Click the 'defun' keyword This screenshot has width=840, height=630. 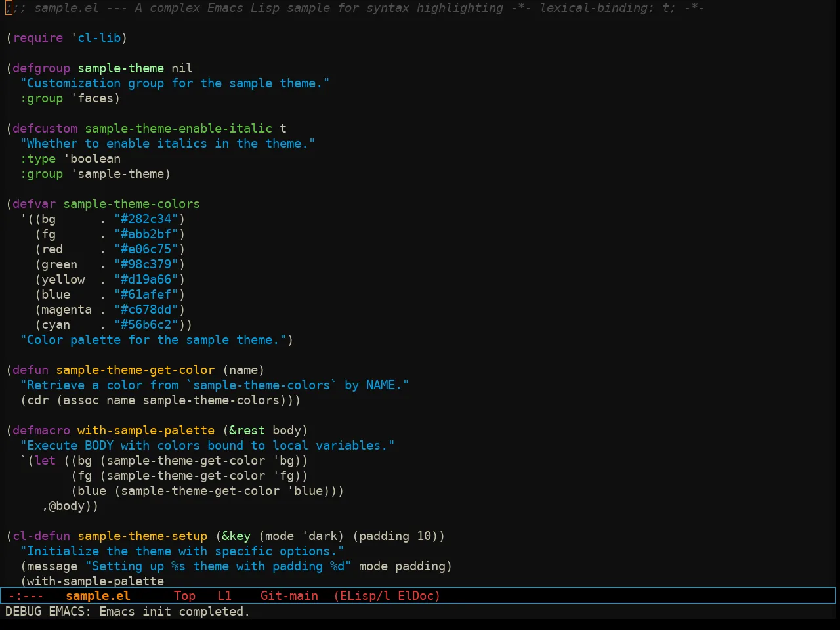click(x=31, y=370)
